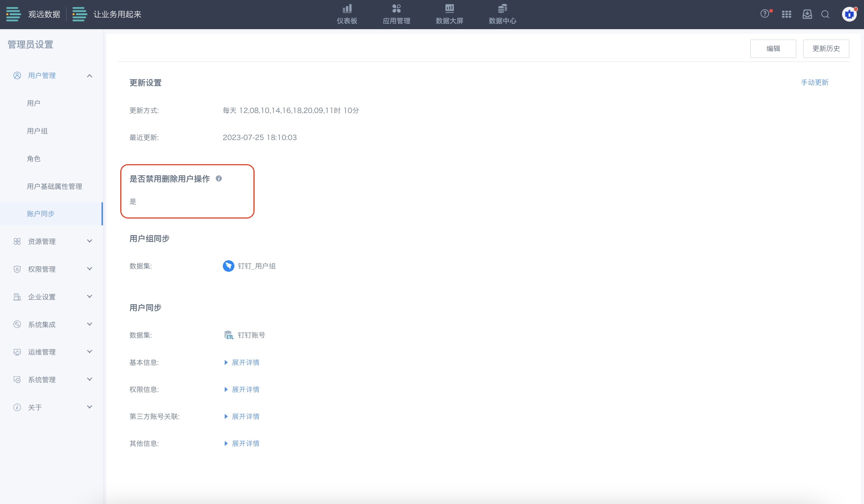Expand the 运维管理 section chevron
The image size is (864, 504).
90,352
